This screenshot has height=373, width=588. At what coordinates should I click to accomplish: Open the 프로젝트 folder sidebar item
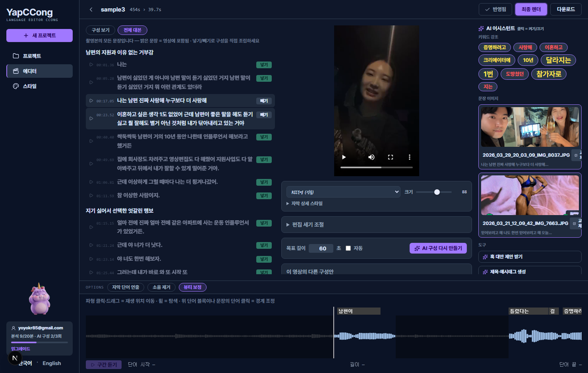tap(39, 56)
